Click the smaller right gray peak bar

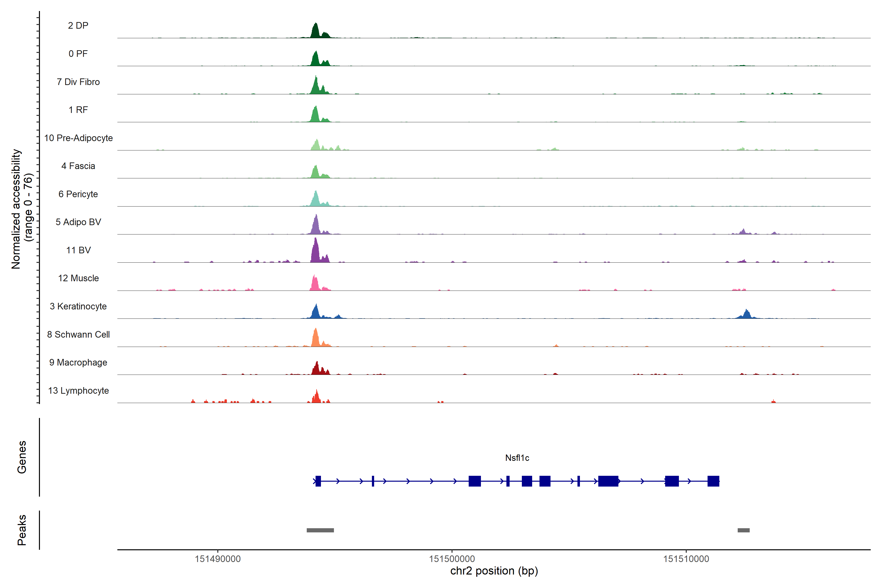click(x=743, y=530)
